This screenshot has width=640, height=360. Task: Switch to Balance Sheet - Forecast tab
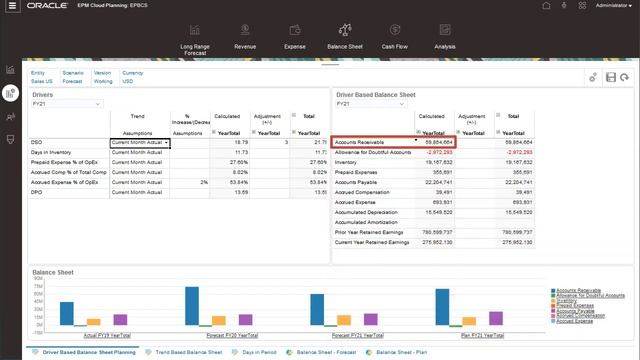(326, 352)
